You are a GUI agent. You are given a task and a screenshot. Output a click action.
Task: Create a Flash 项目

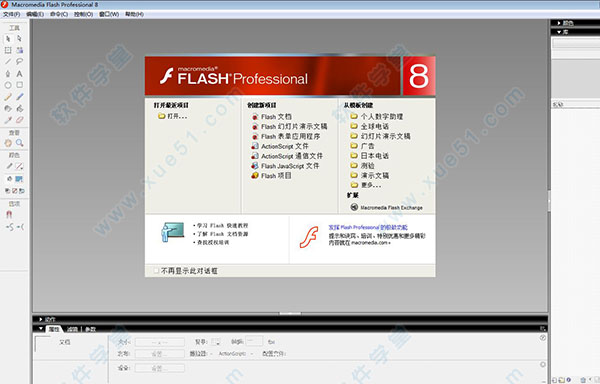pos(272,176)
